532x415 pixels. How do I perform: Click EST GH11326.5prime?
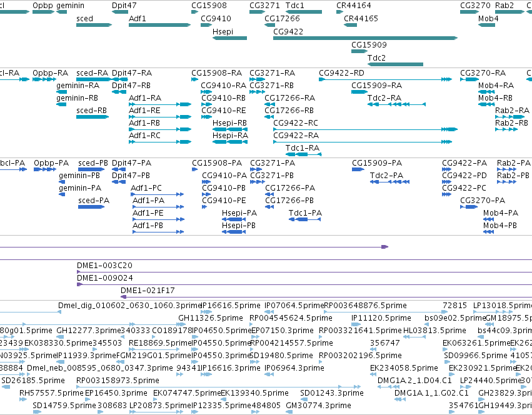pyautogui.click(x=210, y=318)
